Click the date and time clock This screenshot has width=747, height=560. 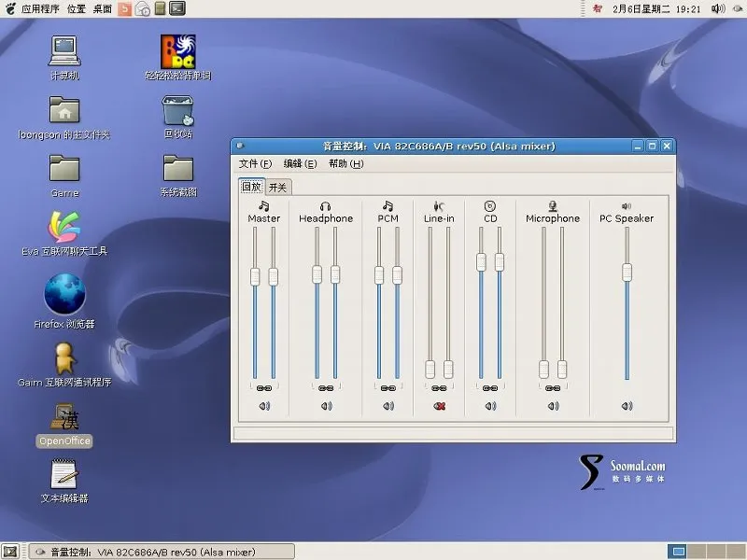656,8
